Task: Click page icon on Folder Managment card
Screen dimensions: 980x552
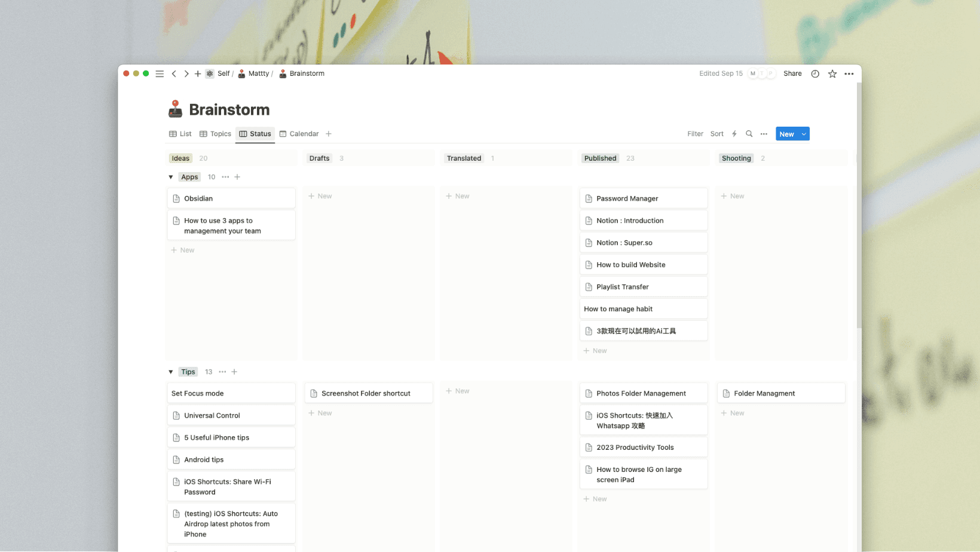Action: pyautogui.click(x=726, y=393)
